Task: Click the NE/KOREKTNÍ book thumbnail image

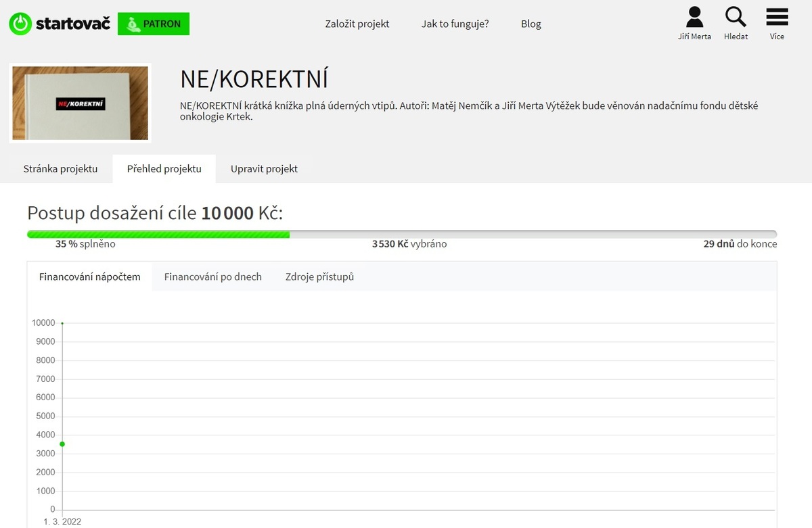Action: point(80,103)
